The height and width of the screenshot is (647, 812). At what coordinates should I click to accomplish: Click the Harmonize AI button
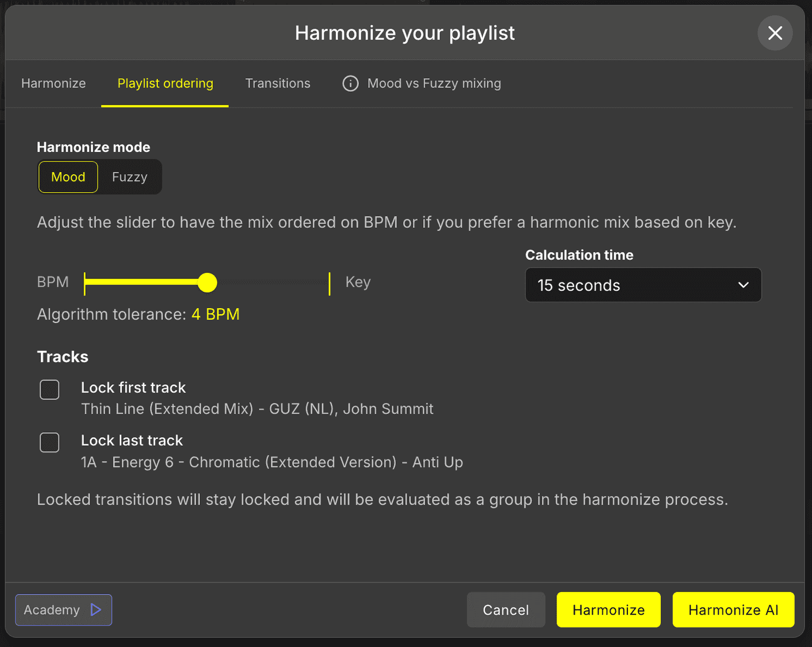point(733,609)
